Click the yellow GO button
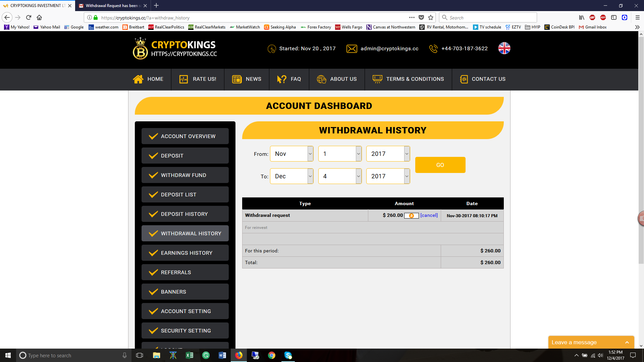This screenshot has width=644, height=362. click(440, 165)
